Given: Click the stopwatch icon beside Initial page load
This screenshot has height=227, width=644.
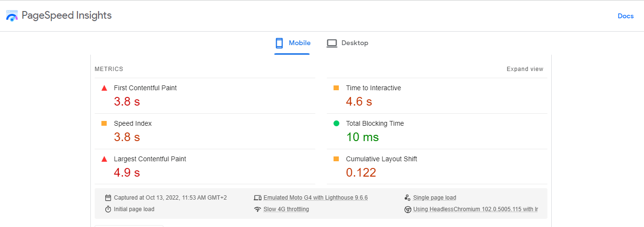Looking at the screenshot, I should click(108, 209).
